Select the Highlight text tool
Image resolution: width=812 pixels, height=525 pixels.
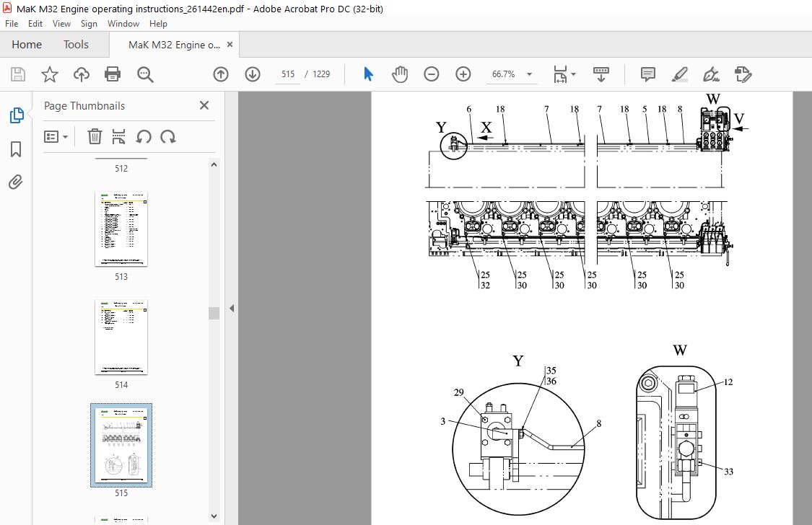679,74
